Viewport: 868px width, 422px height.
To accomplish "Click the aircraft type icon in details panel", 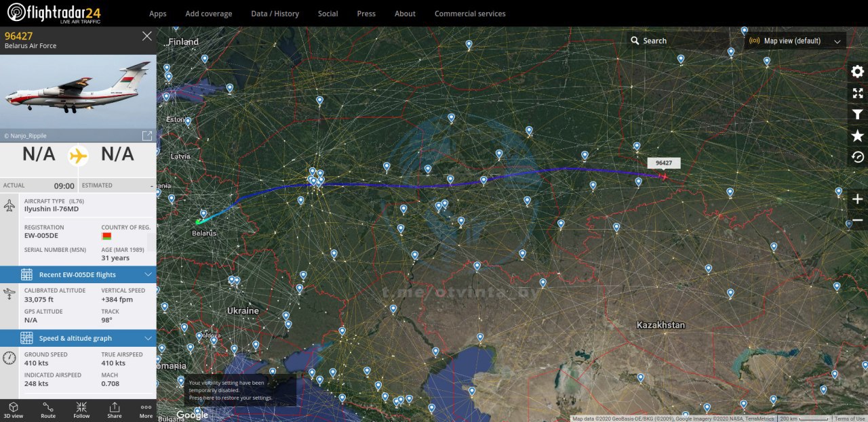I will click(x=9, y=205).
